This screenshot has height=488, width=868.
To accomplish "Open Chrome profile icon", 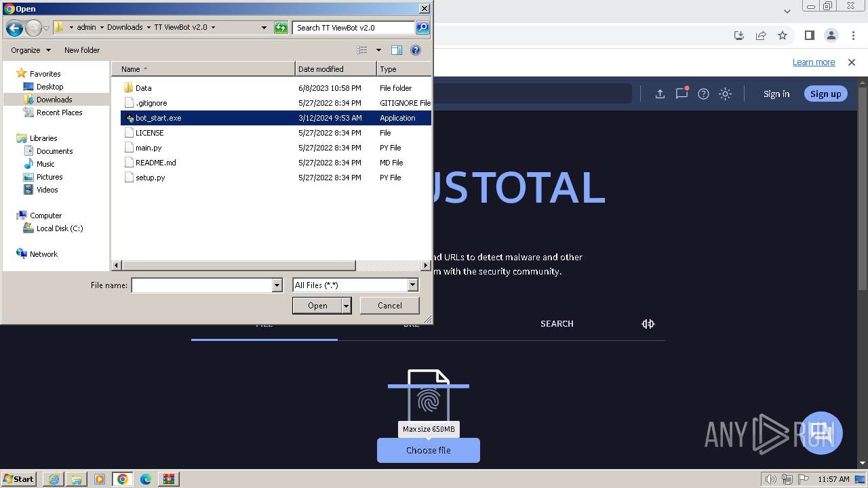I will (x=831, y=35).
